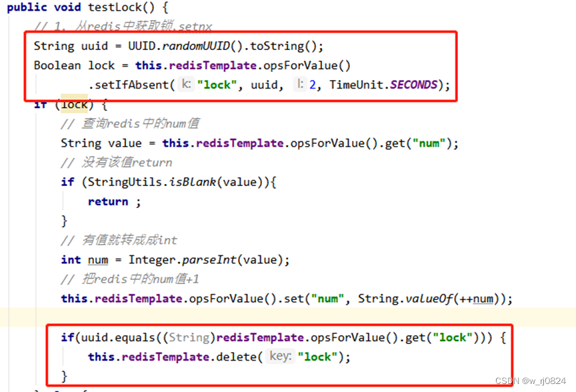Image resolution: width=576 pixels, height=392 pixels.
Task: Click uuid.equals in the if statement
Action: point(118,337)
